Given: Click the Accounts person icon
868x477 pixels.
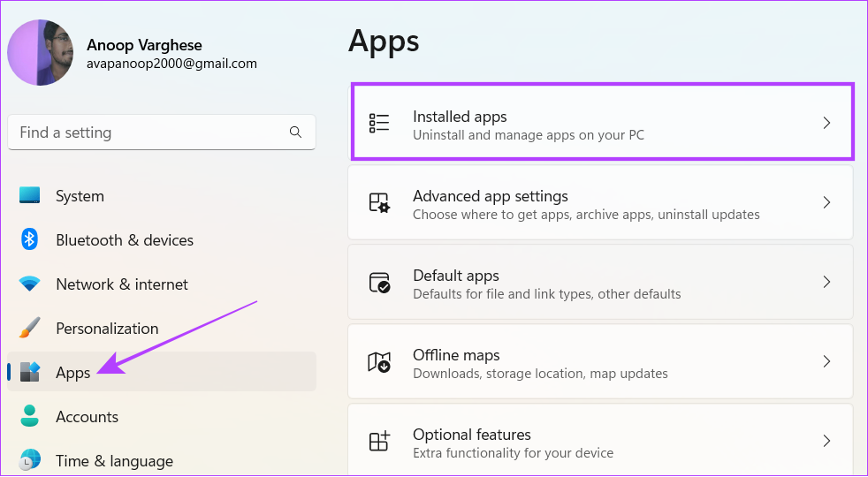Looking at the screenshot, I should point(29,416).
